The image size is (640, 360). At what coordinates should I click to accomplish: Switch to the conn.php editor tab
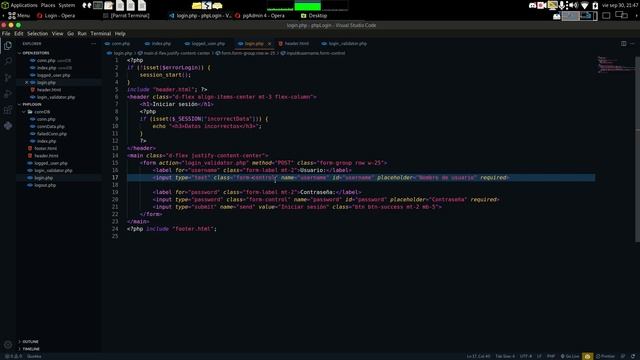118,44
